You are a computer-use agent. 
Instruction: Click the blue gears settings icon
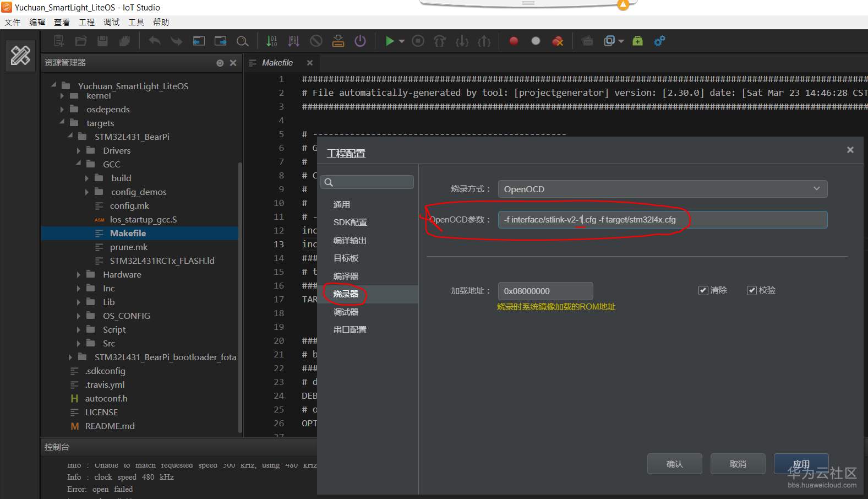[659, 41]
